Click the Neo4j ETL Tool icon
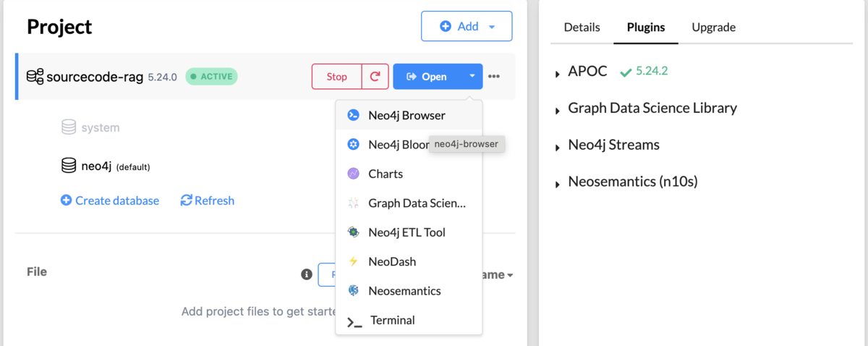The image size is (868, 346). point(353,232)
